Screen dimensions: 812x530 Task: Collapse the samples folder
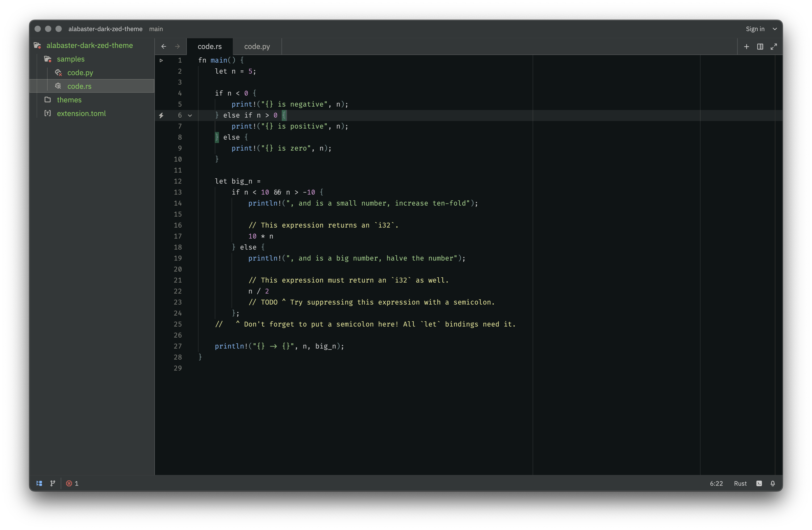(x=70, y=59)
